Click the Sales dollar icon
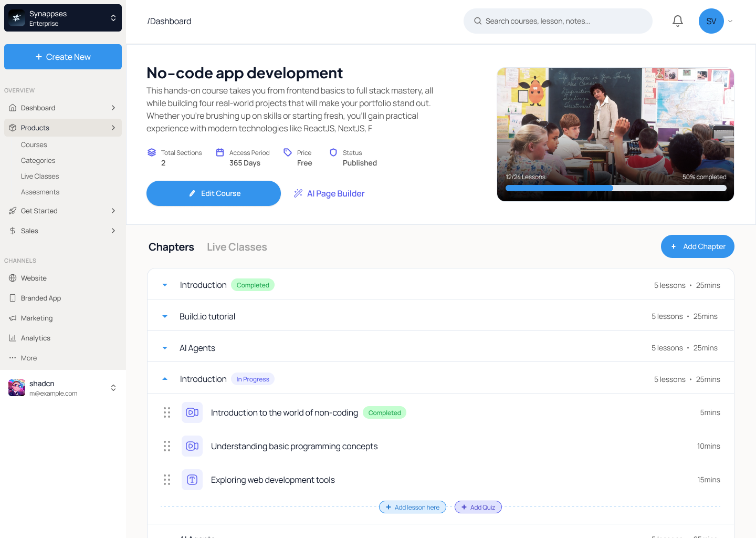Image resolution: width=756 pixels, height=538 pixels. 13,231
